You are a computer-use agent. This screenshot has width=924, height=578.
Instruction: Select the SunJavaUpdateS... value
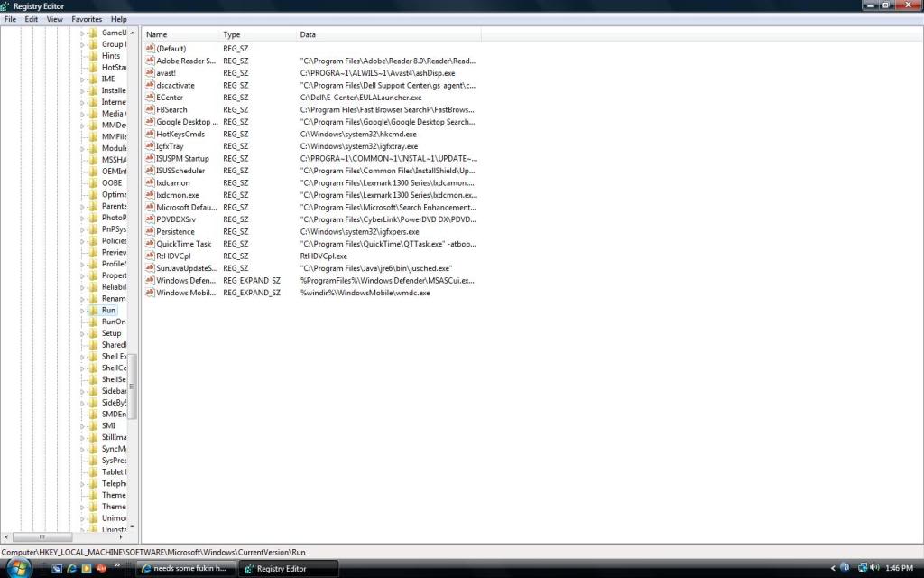(x=186, y=268)
